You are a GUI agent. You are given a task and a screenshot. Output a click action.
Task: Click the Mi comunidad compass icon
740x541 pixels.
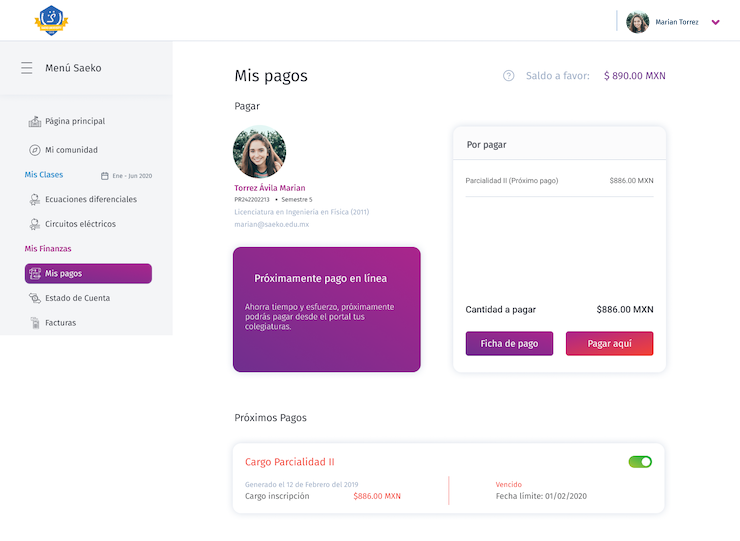click(34, 150)
